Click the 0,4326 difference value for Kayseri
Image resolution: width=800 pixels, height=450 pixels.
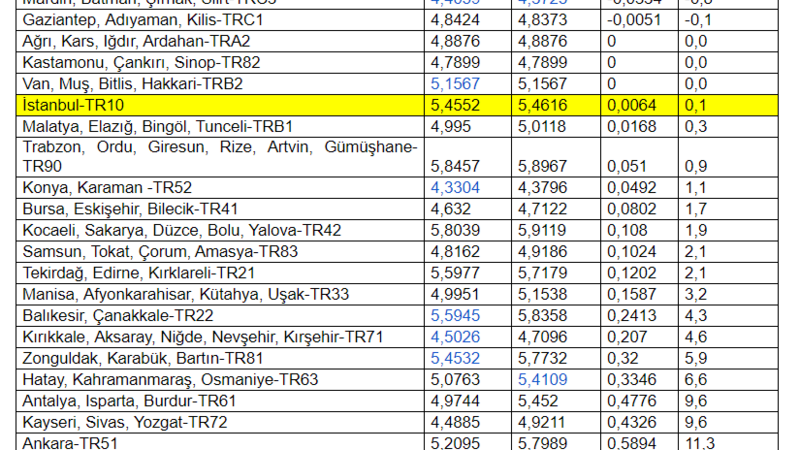point(630,421)
